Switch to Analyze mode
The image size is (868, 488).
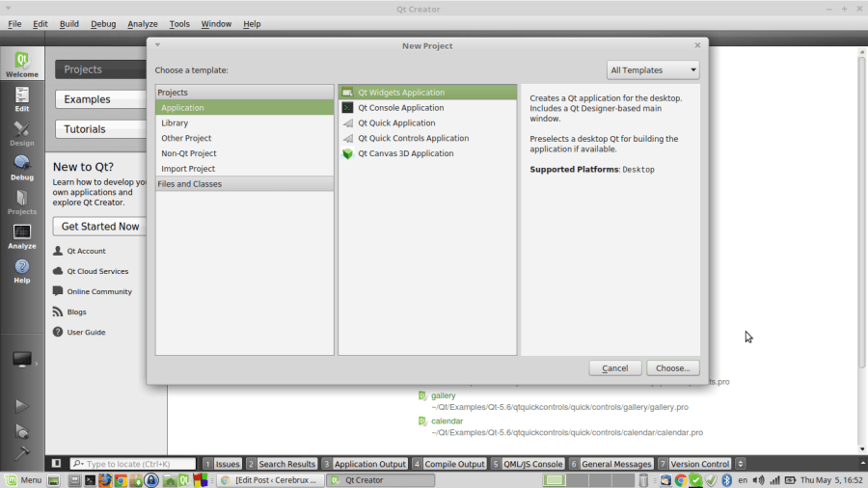click(x=22, y=237)
